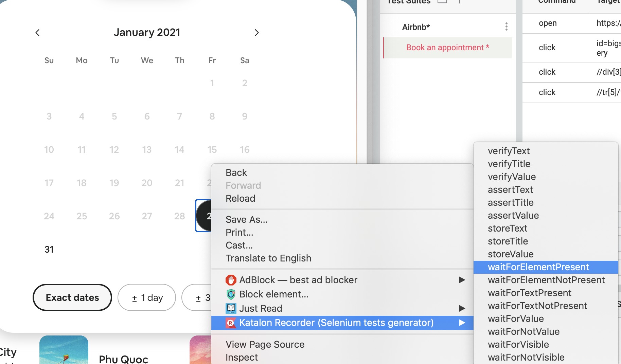Select the ± 1 day option
Viewport: 621px width, 364px height.
point(147,297)
